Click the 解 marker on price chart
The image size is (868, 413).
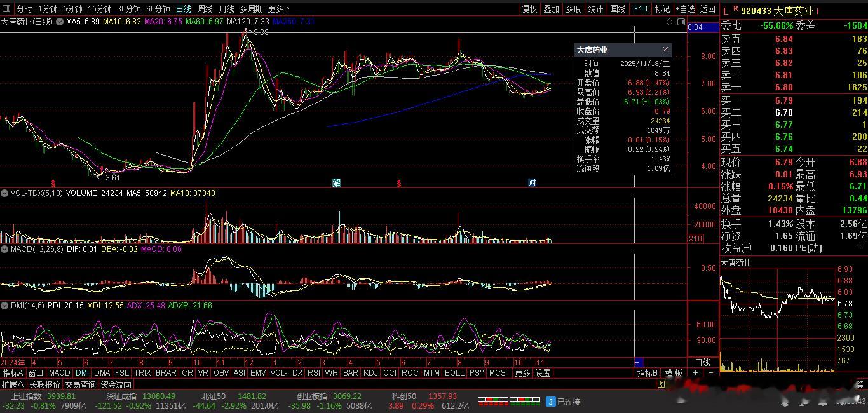336,183
